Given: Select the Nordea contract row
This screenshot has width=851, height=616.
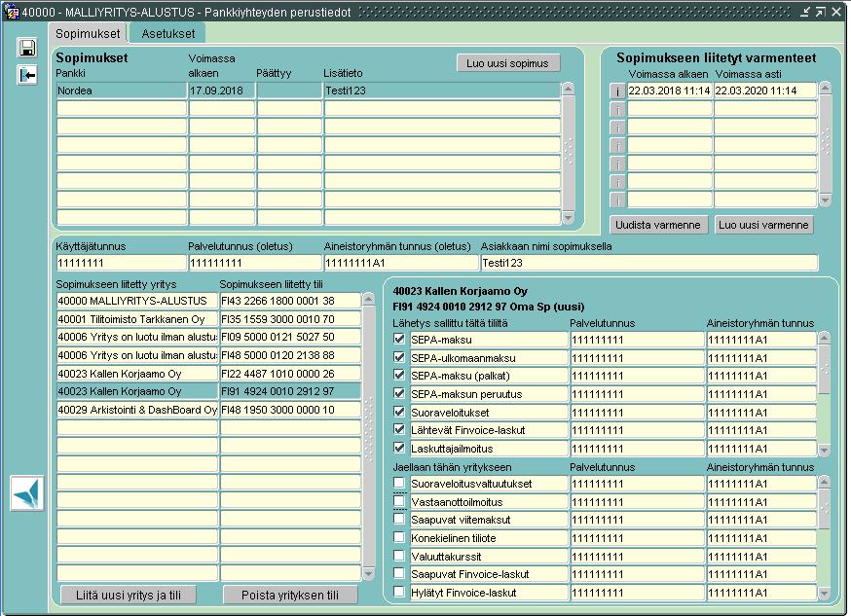Looking at the screenshot, I should click(x=309, y=91).
